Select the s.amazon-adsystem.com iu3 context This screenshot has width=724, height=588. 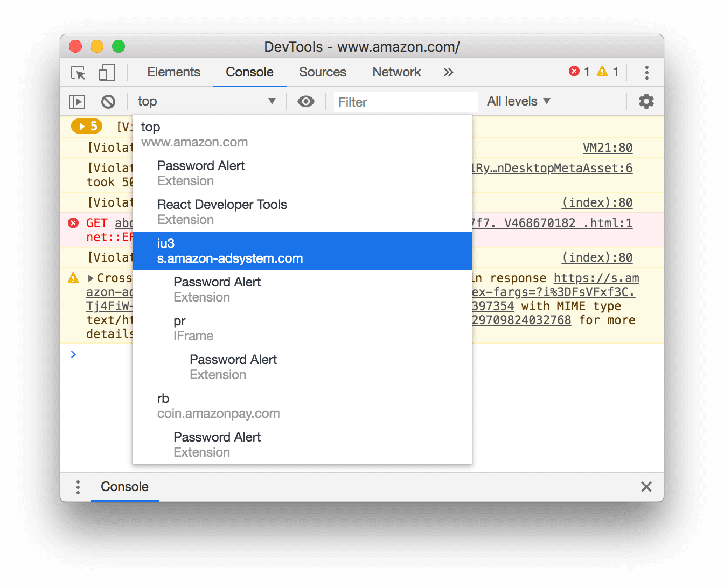click(302, 250)
